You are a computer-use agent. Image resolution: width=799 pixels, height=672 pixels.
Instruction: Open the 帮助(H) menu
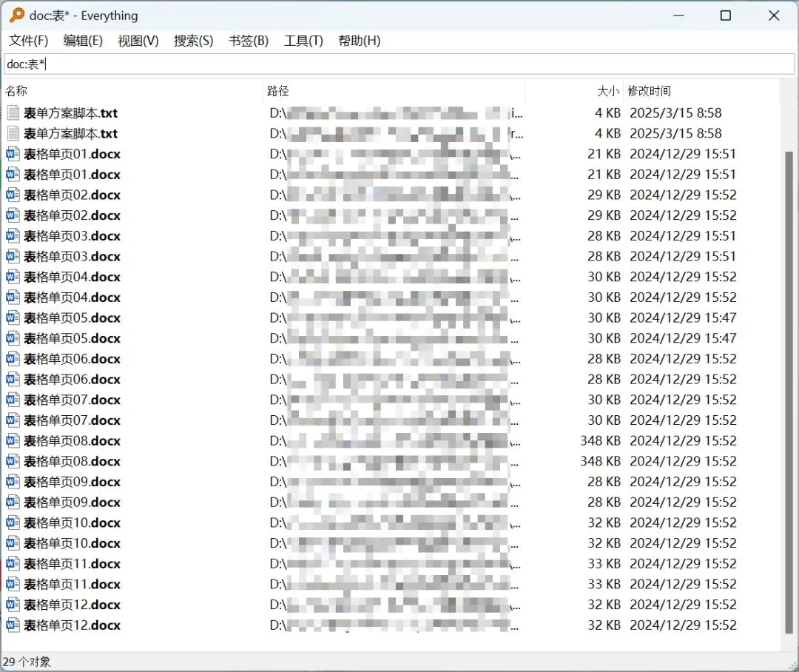pyautogui.click(x=360, y=41)
